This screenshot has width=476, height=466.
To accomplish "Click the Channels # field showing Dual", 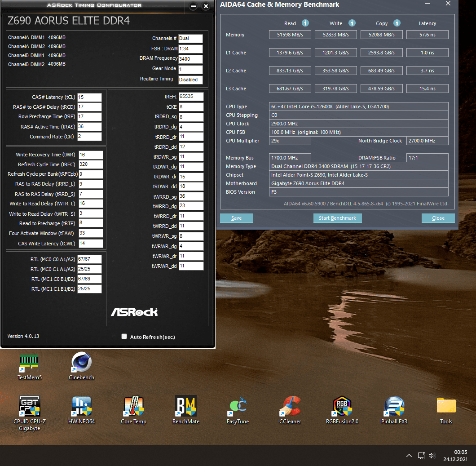I will point(190,38).
